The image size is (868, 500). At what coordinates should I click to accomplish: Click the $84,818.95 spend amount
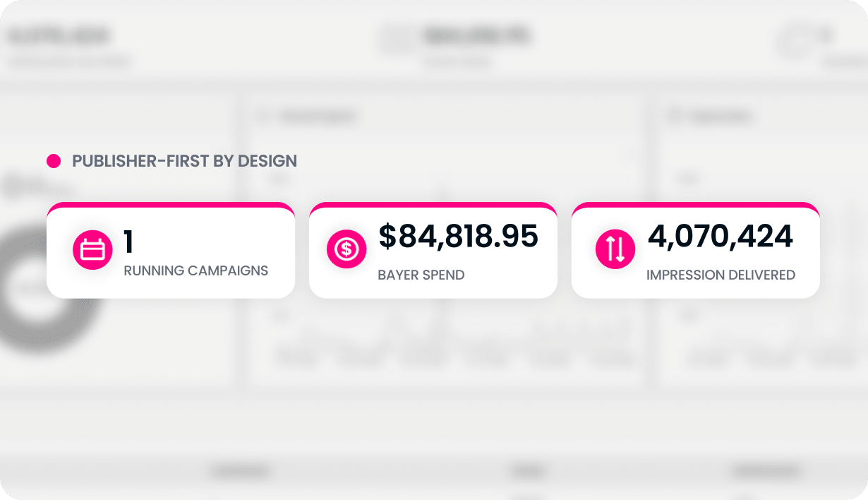[459, 237]
